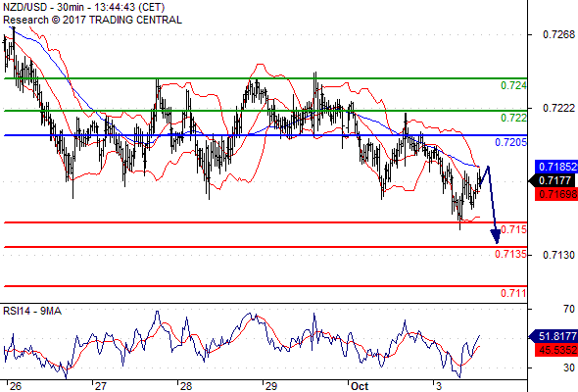Click the RSI 30 level label
The width and height of the screenshot is (578, 392).
(569, 367)
